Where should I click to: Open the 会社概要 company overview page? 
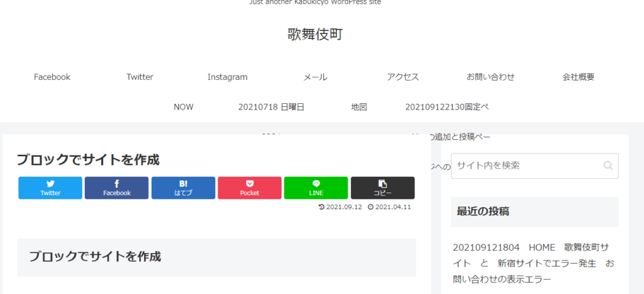pyautogui.click(x=578, y=77)
